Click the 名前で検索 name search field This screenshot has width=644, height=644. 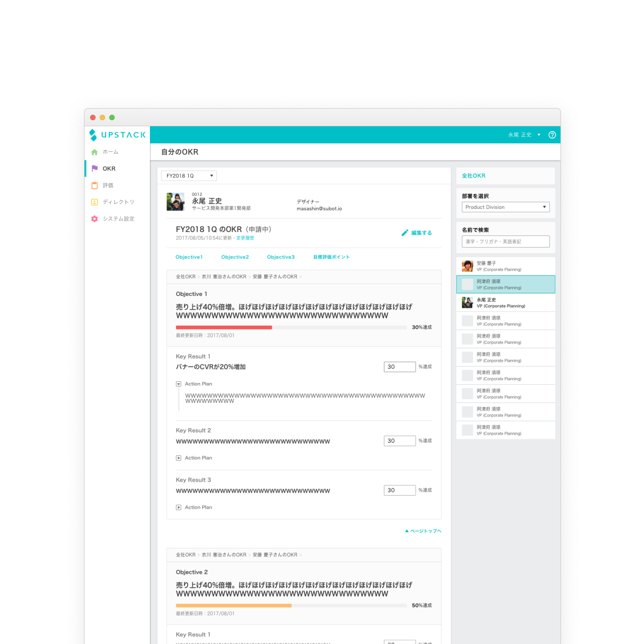[x=506, y=242]
